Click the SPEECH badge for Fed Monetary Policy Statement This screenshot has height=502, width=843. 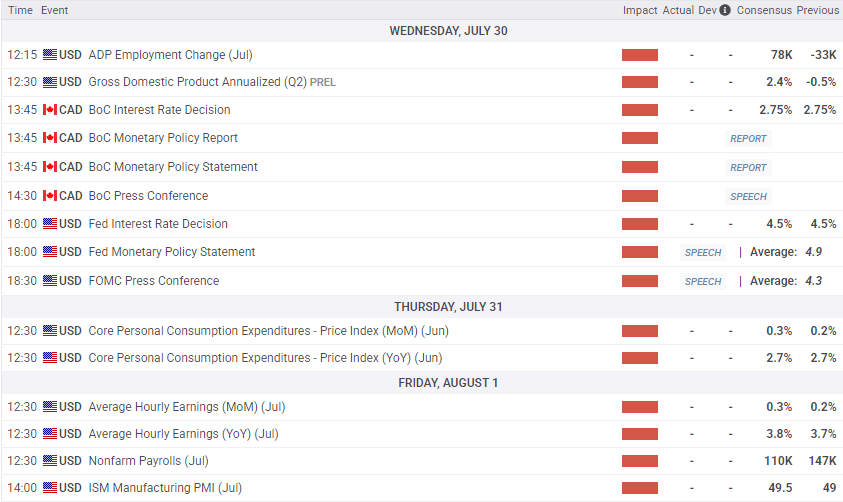[703, 253]
